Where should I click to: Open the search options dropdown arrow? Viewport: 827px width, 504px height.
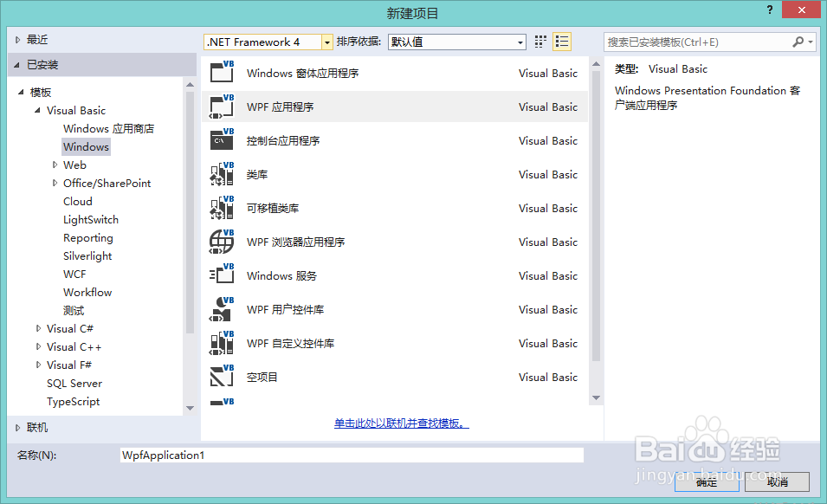(x=811, y=42)
